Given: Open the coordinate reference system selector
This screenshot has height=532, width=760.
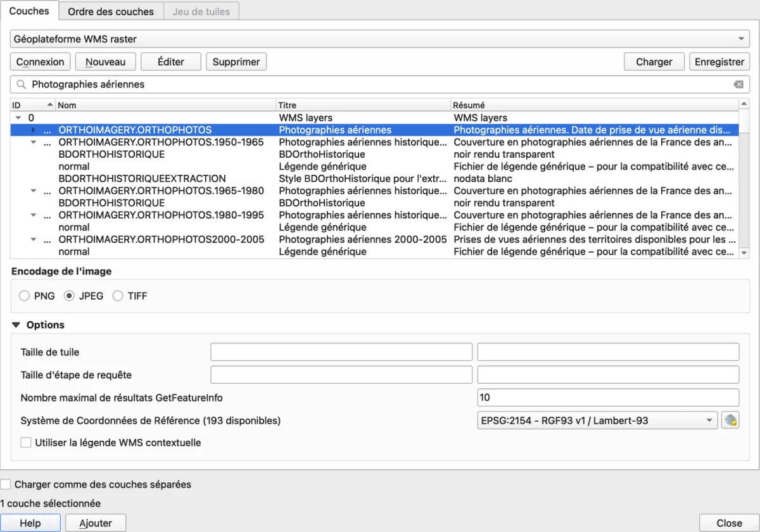Looking at the screenshot, I should click(x=731, y=420).
